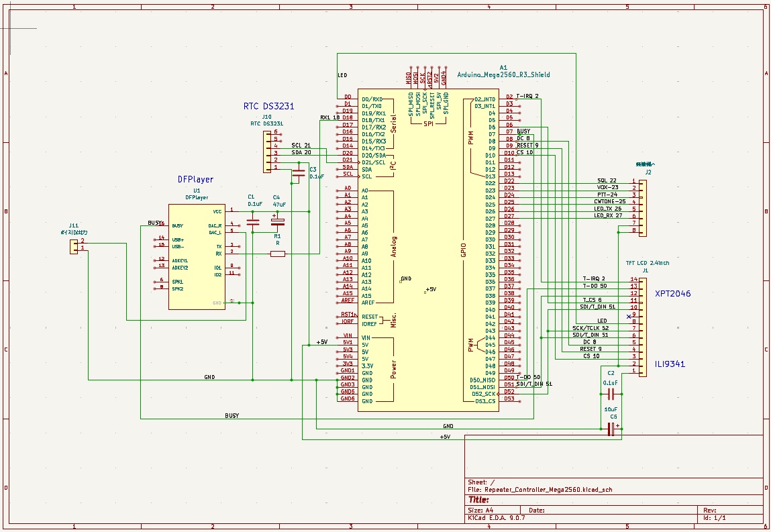Click the J1 TFT LCD connector symbol
Viewport: 771px width, 532px height.
(643, 325)
